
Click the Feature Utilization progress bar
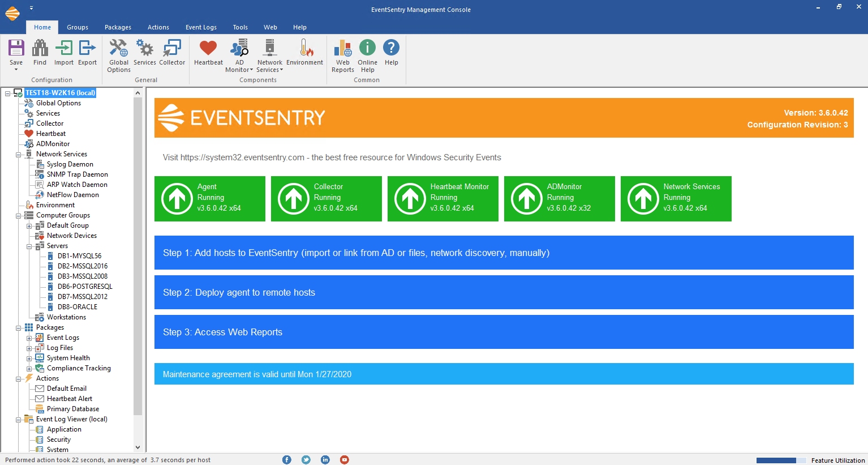(x=781, y=460)
